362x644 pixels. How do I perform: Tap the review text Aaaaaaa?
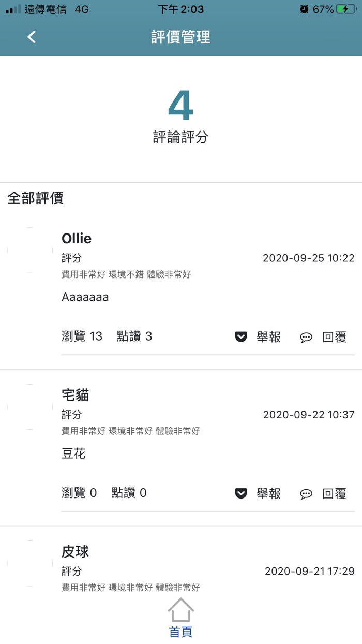(x=85, y=297)
